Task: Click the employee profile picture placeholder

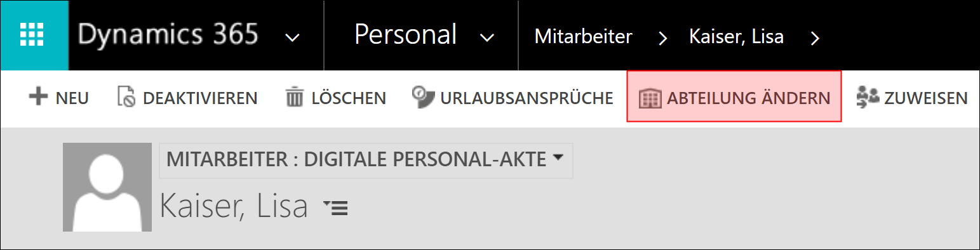Action: (x=107, y=187)
